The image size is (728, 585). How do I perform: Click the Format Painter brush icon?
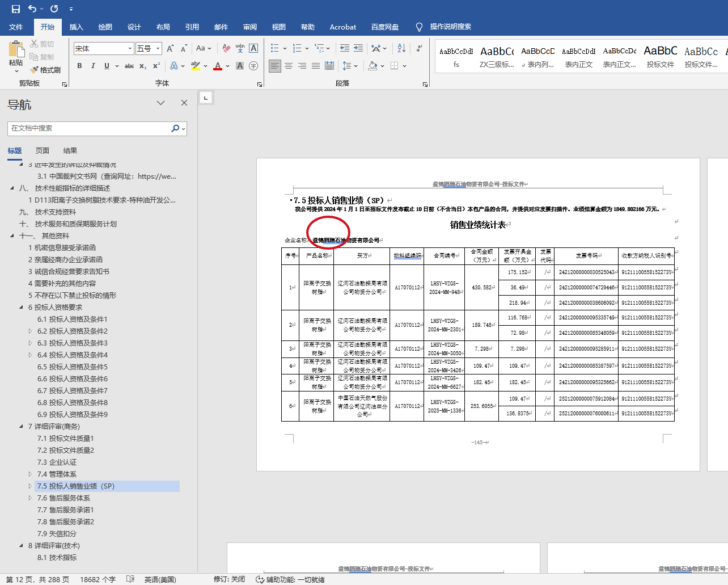click(x=35, y=70)
